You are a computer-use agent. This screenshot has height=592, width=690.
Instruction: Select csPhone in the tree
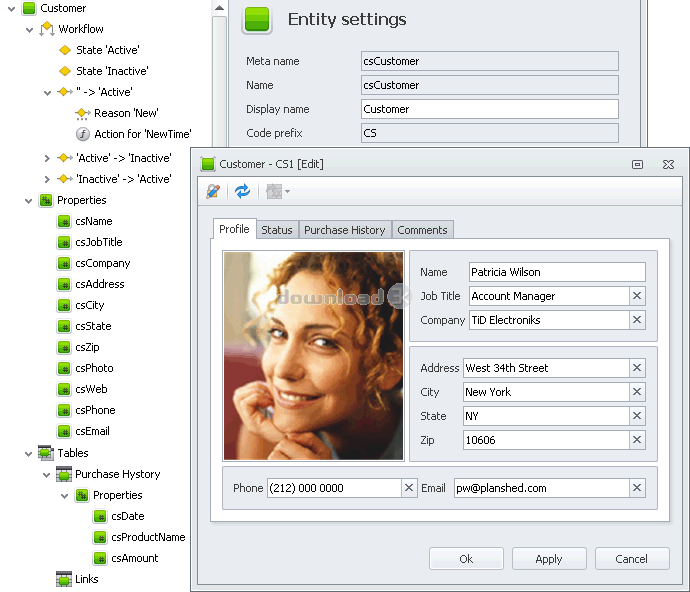(x=95, y=410)
